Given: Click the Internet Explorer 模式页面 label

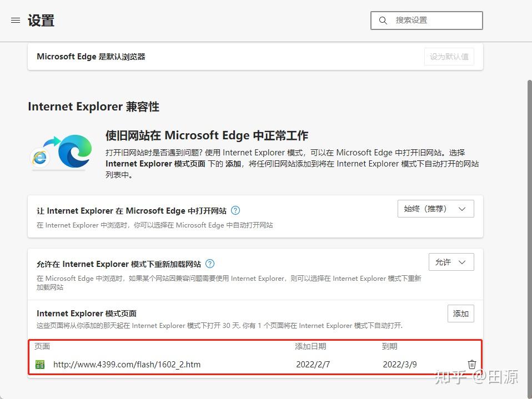Looking at the screenshot, I should 87,313.
